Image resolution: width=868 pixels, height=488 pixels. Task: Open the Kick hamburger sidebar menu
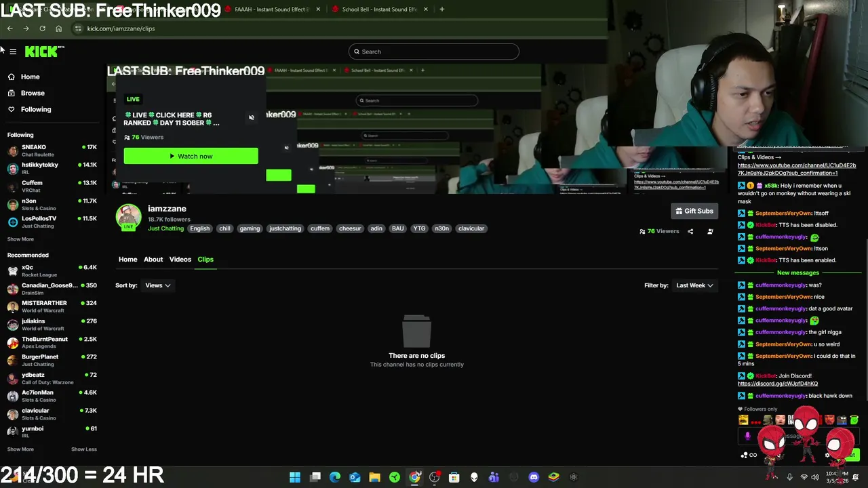coord(13,52)
